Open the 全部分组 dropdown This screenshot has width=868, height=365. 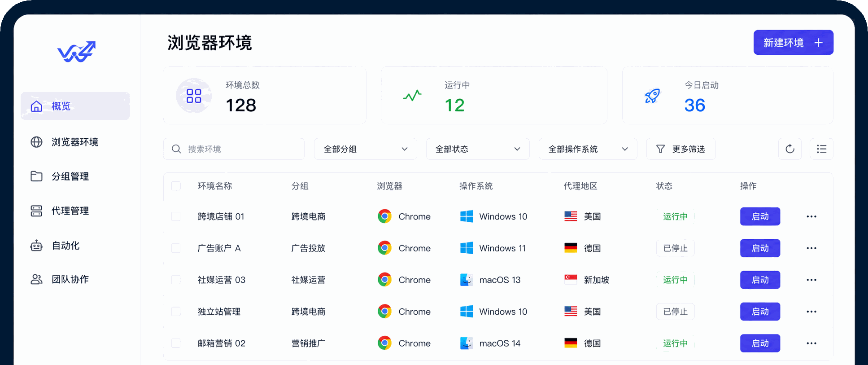(365, 149)
